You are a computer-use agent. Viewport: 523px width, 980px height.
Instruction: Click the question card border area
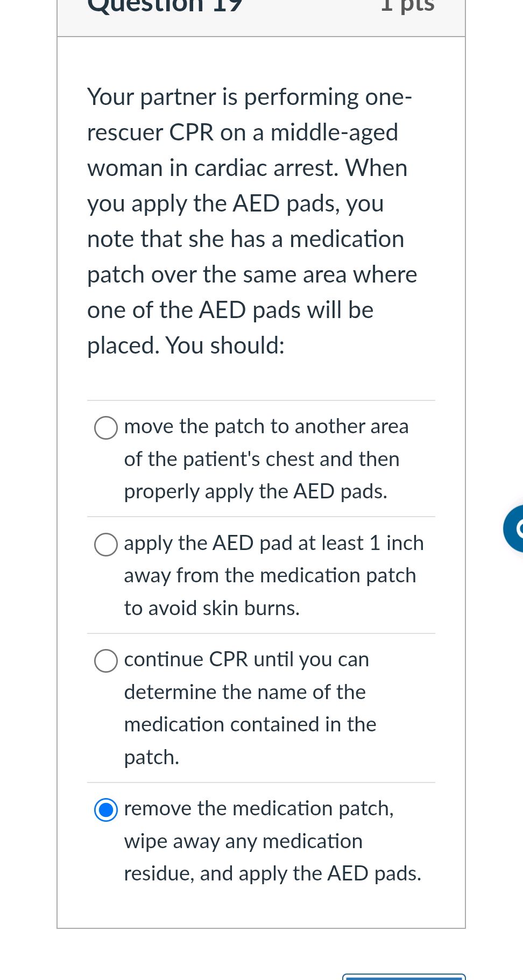tap(58, 484)
